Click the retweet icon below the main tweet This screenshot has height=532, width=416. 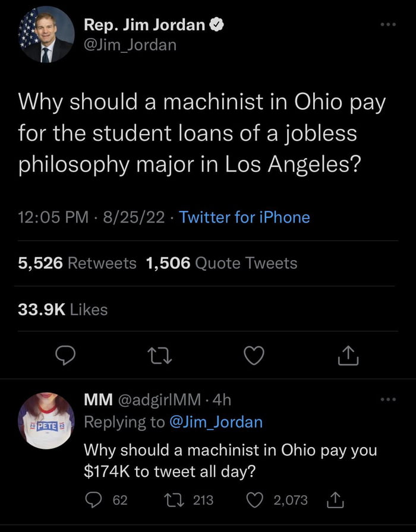coord(159,354)
